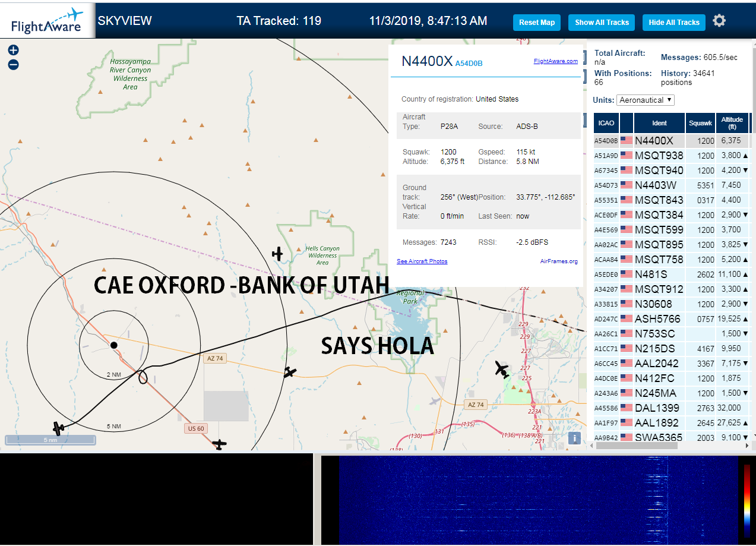Select the N30608 aircraft row

[672, 304]
